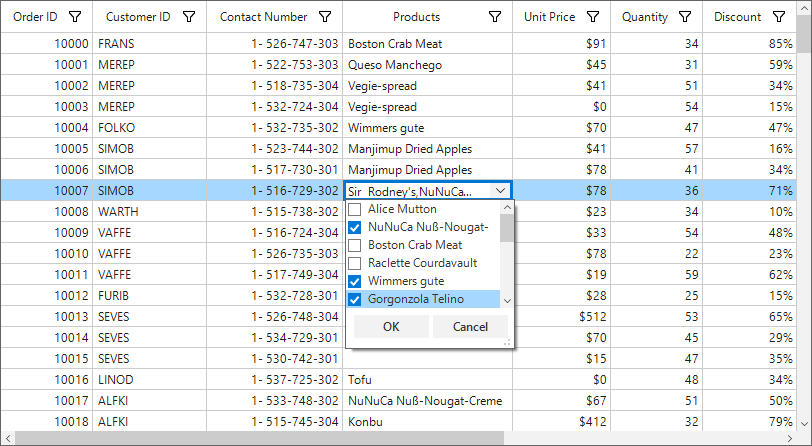Cancel the product selection popup
Viewport: 812px width, 446px height.
tap(470, 327)
